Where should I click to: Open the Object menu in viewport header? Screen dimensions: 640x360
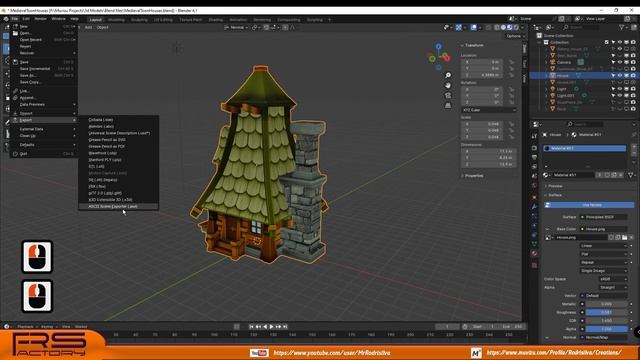(102, 27)
